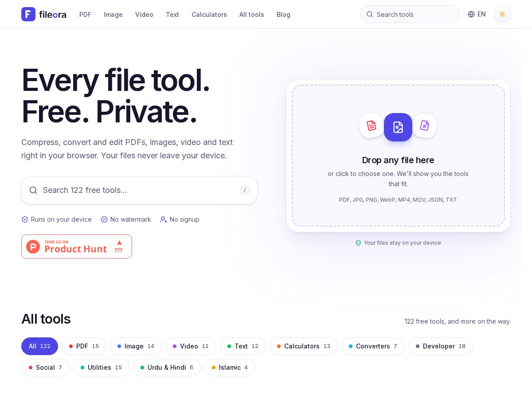Click the Product Hunt upvote triangle
The image size is (532, 399).
pyautogui.click(x=119, y=243)
